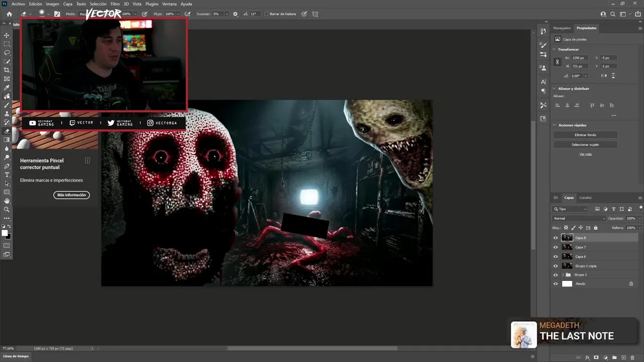Image resolution: width=644 pixels, height=362 pixels.
Task: Expand the Grupo 1 folder layer
Action: (562, 275)
